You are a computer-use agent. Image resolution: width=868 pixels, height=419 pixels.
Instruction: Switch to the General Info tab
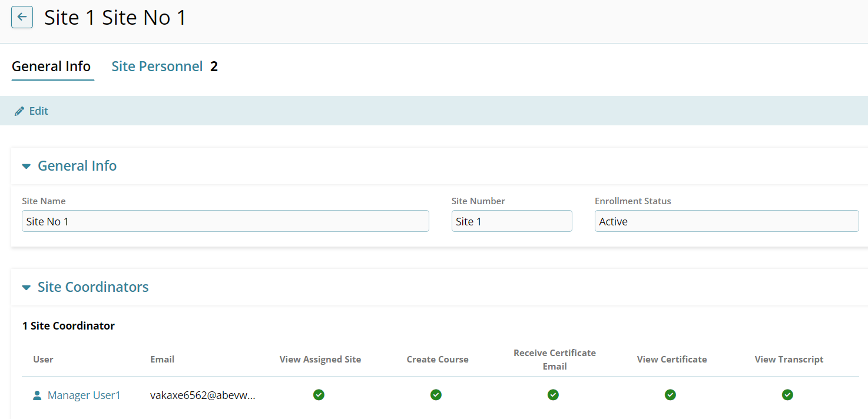51,66
